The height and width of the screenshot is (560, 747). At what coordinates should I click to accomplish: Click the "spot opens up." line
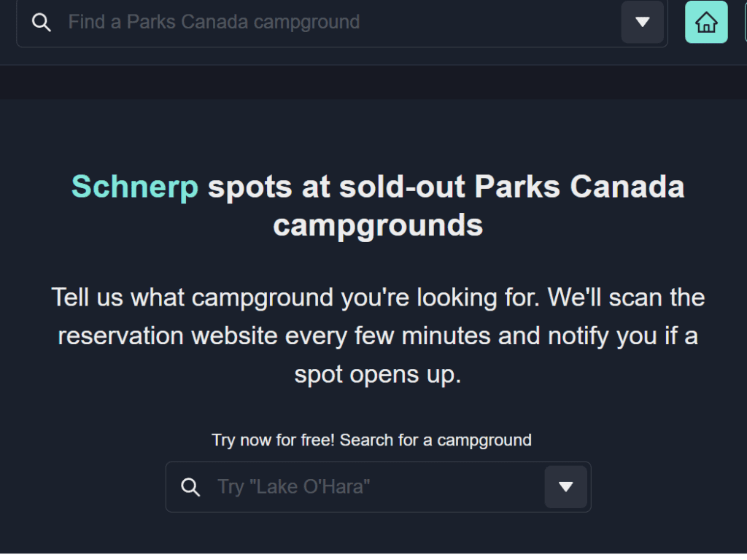pos(378,374)
